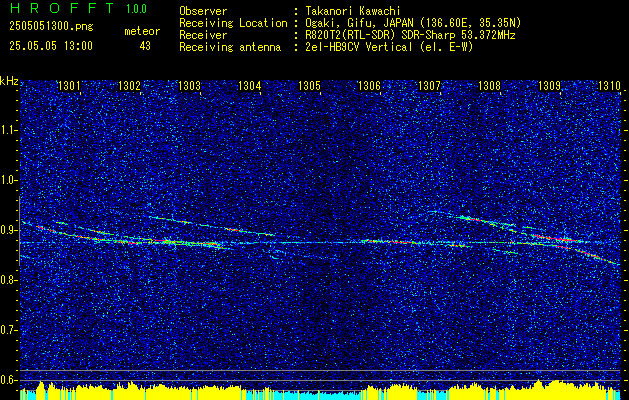Image resolution: width=629 pixels, height=400 pixels.
Task: Click the Receiving Location label
Action: pos(233,23)
